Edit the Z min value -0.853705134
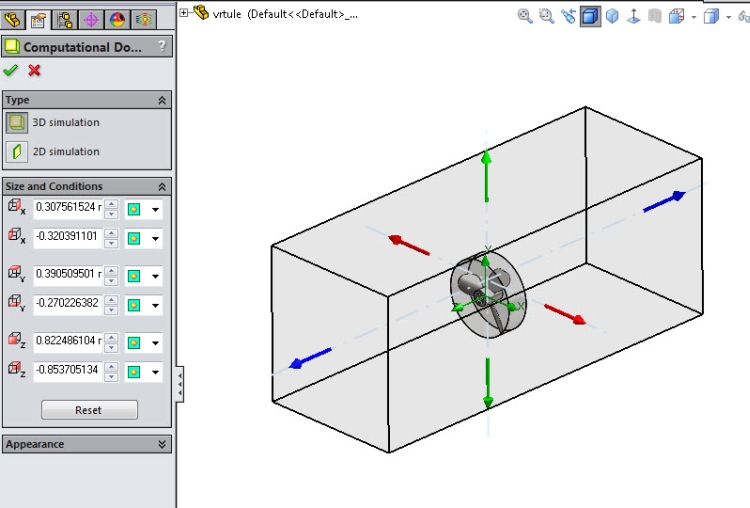The image size is (750, 508). [68, 370]
